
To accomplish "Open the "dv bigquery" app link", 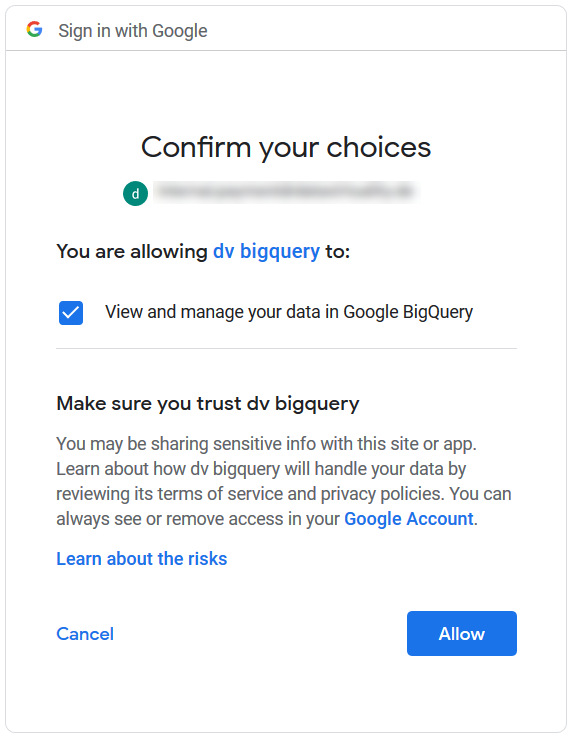I will pyautogui.click(x=266, y=251).
